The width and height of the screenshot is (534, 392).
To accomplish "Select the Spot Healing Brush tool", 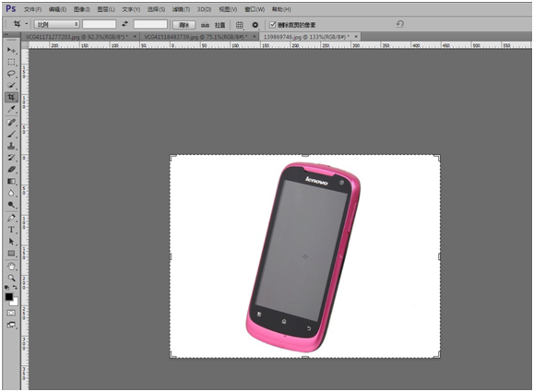I will (12, 123).
